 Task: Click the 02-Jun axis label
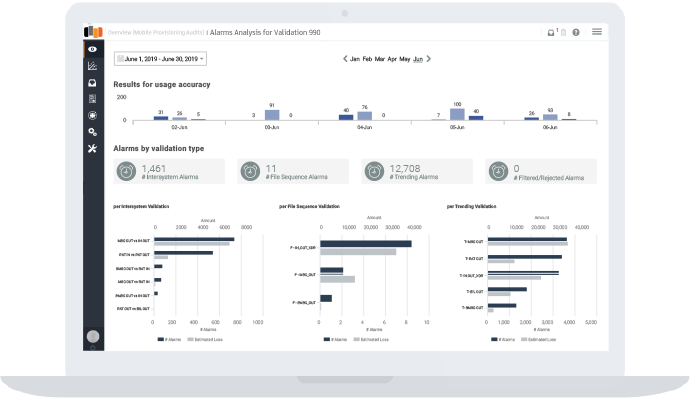tap(179, 127)
